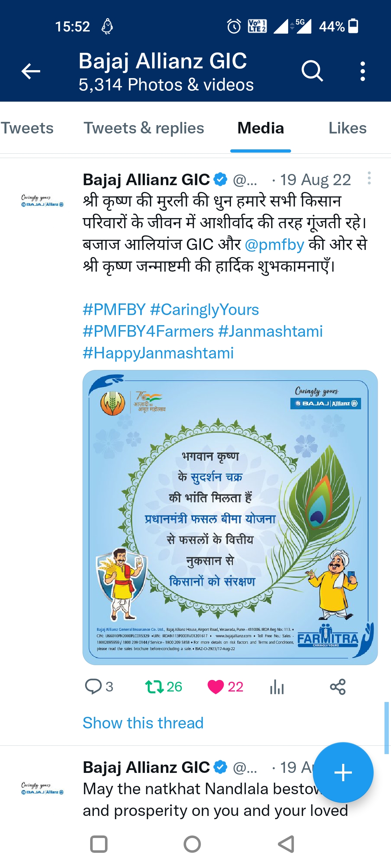Image resolution: width=391 pixels, height=868 pixels.
Task: Open the Show this thread link
Action: 143,723
